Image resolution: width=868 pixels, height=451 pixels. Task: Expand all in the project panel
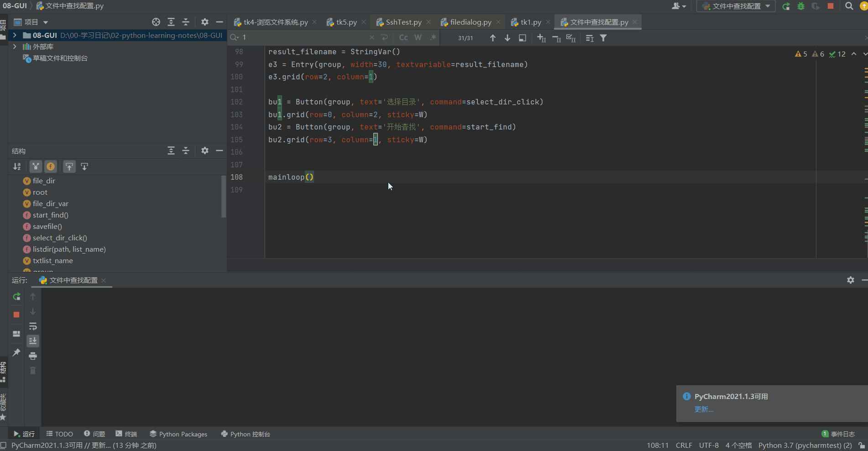pos(171,22)
